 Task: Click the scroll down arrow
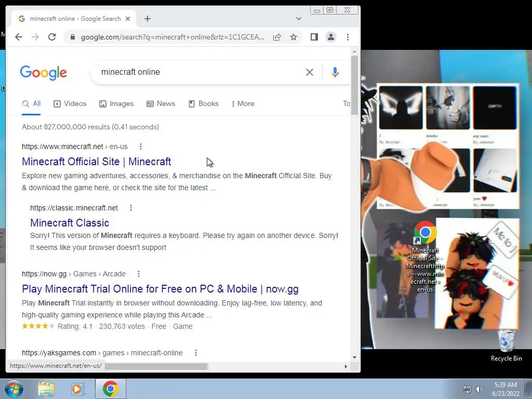[354, 357]
